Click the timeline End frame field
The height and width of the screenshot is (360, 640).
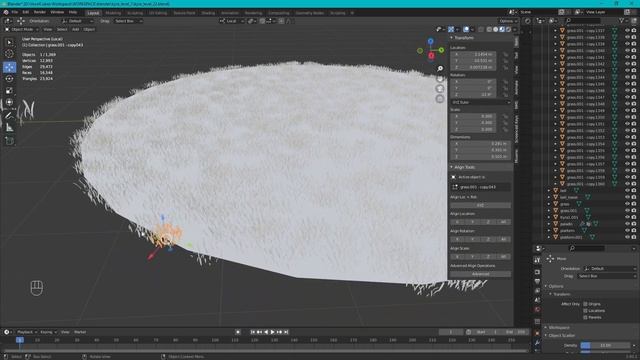[x=516, y=332]
